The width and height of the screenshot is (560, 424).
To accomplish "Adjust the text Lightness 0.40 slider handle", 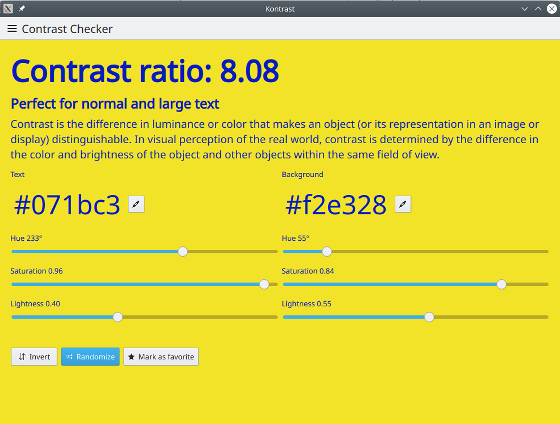I will 118,317.
